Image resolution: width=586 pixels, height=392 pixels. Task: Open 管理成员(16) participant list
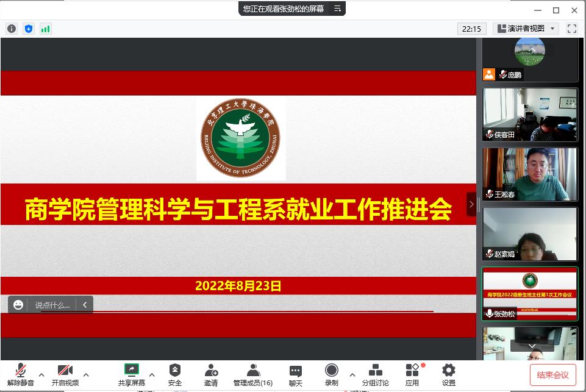click(x=253, y=375)
